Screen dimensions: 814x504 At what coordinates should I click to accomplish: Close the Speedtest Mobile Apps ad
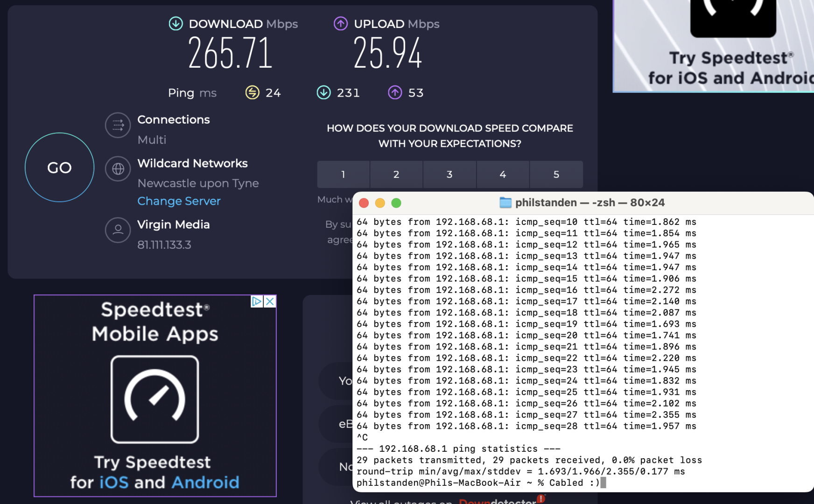tap(270, 301)
